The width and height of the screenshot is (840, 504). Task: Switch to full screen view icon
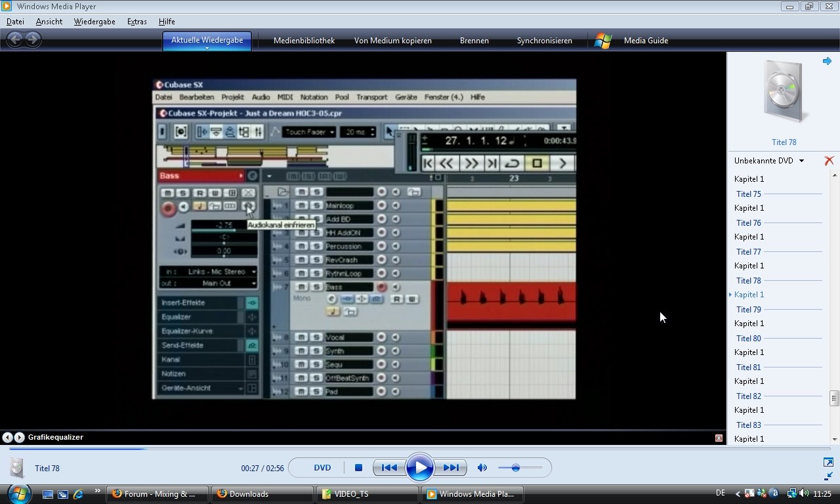[828, 463]
